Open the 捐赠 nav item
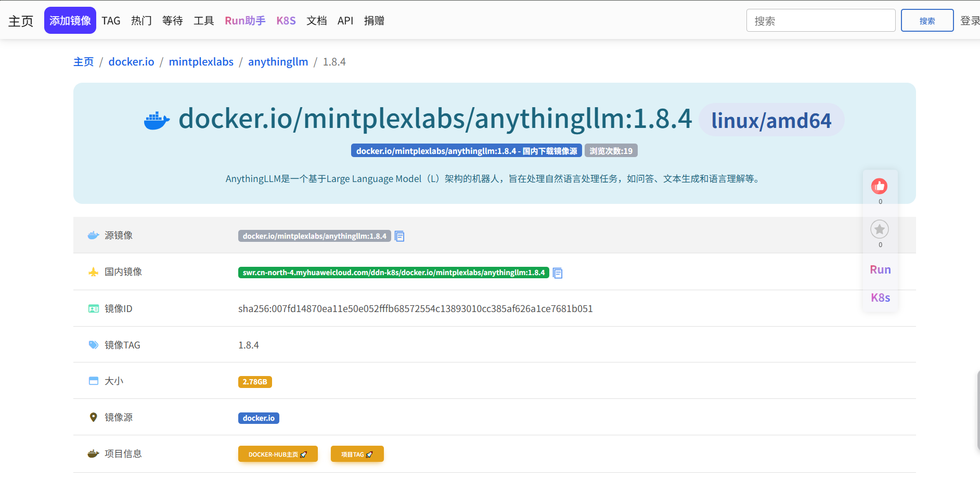980x479 pixels. pyautogui.click(x=374, y=21)
